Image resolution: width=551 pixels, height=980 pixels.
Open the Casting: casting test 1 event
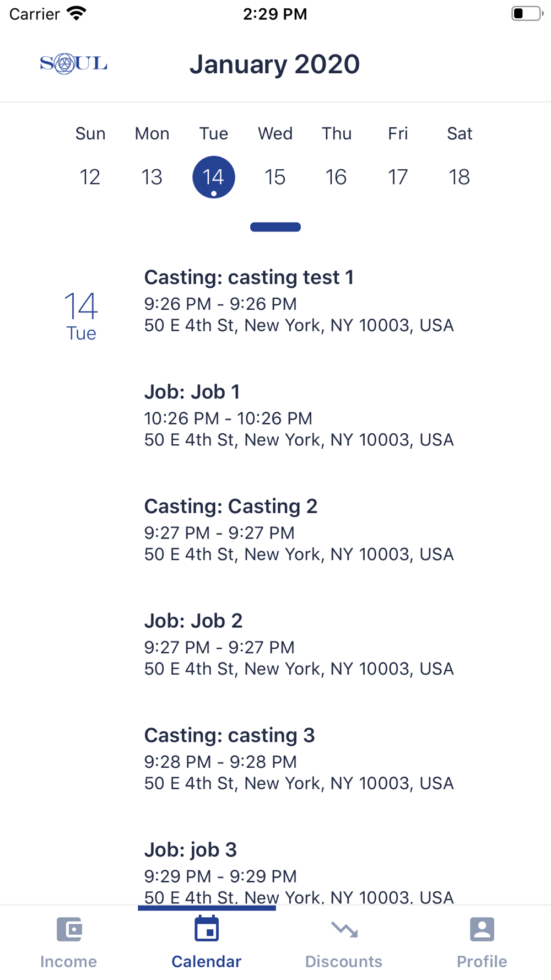[x=299, y=301]
